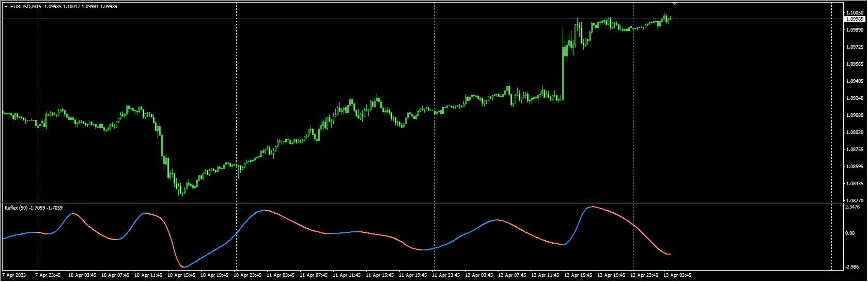
Task: Click the 11 Apr 23:45 time label
Action: click(x=446, y=275)
